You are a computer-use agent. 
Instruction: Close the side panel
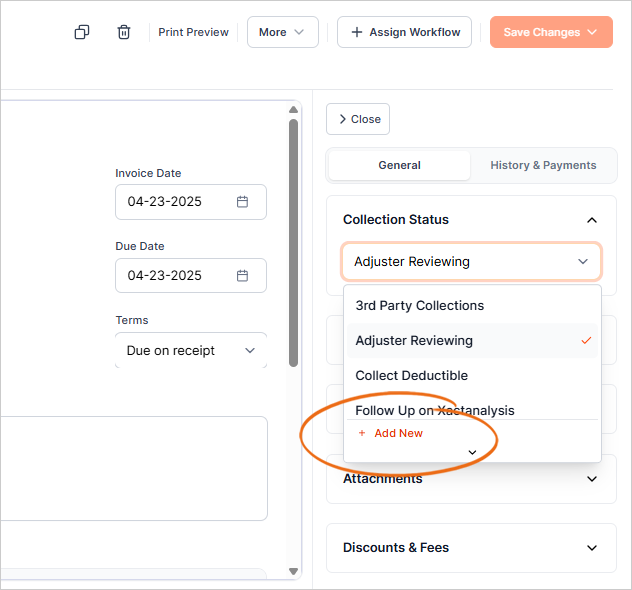358,119
